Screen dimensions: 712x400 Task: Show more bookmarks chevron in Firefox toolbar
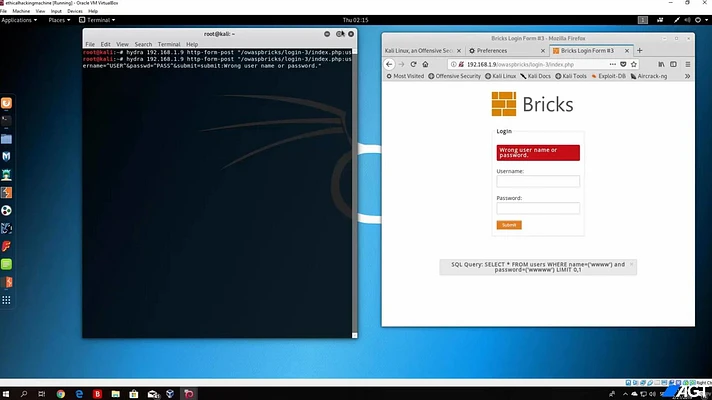[x=687, y=76]
